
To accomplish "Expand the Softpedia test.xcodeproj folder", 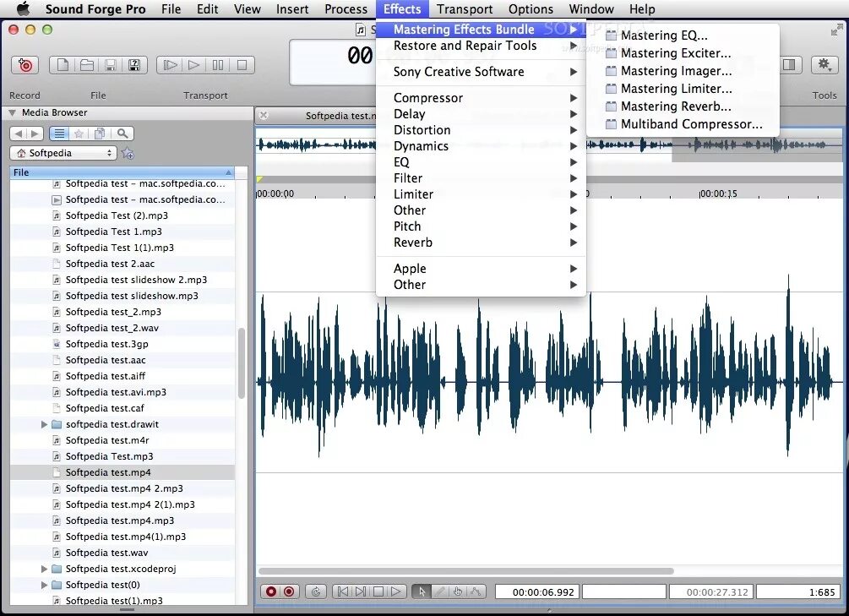I will [x=45, y=569].
